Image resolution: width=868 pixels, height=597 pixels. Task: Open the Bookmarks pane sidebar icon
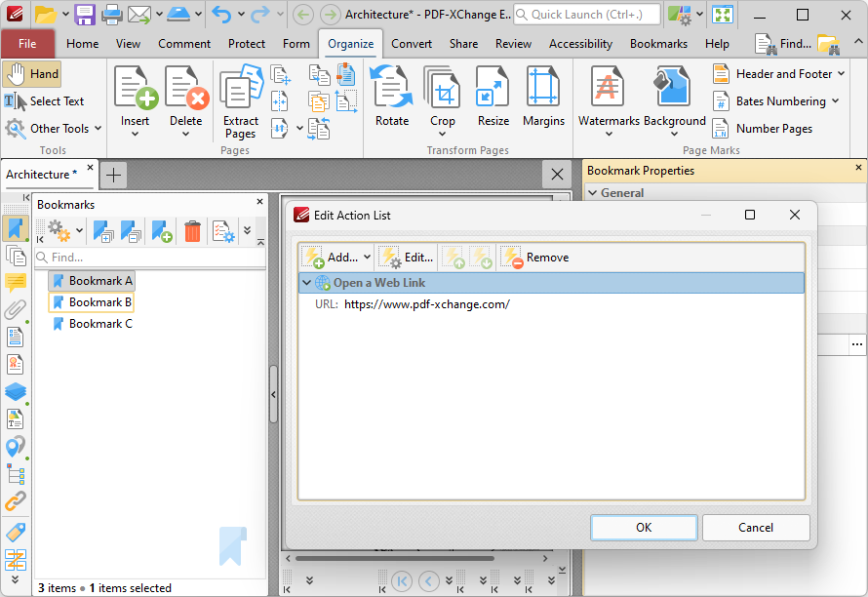(x=15, y=228)
